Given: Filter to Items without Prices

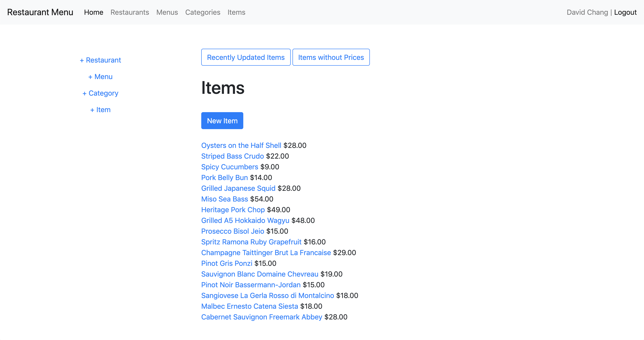Looking at the screenshot, I should click(331, 57).
